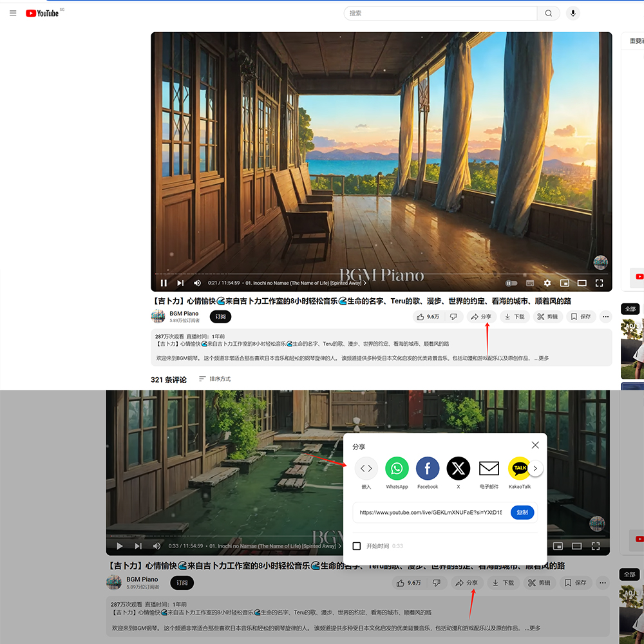Share the video via WhatsApp
644x644 pixels.
pos(397,473)
